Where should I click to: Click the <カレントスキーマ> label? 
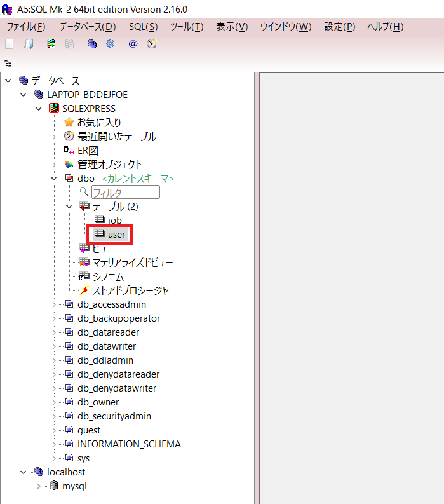(138, 179)
